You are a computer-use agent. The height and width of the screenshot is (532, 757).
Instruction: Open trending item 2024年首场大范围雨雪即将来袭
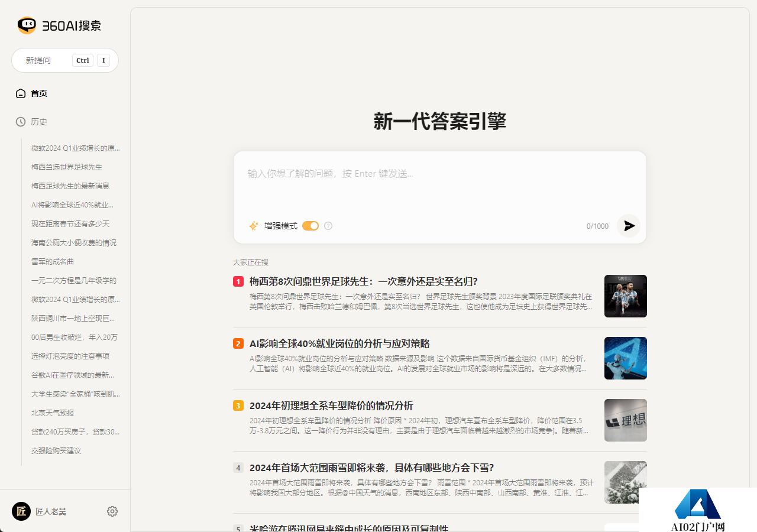pos(371,468)
